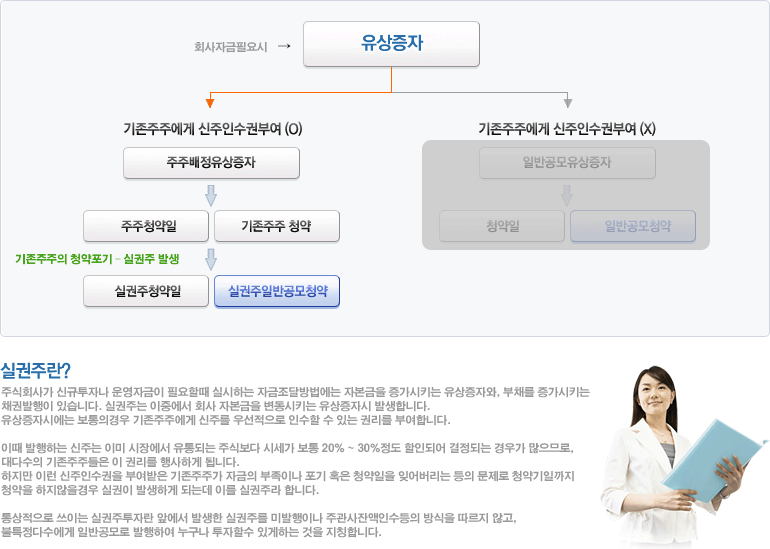Click the orange downward arrow on the left branch

(x=211, y=102)
